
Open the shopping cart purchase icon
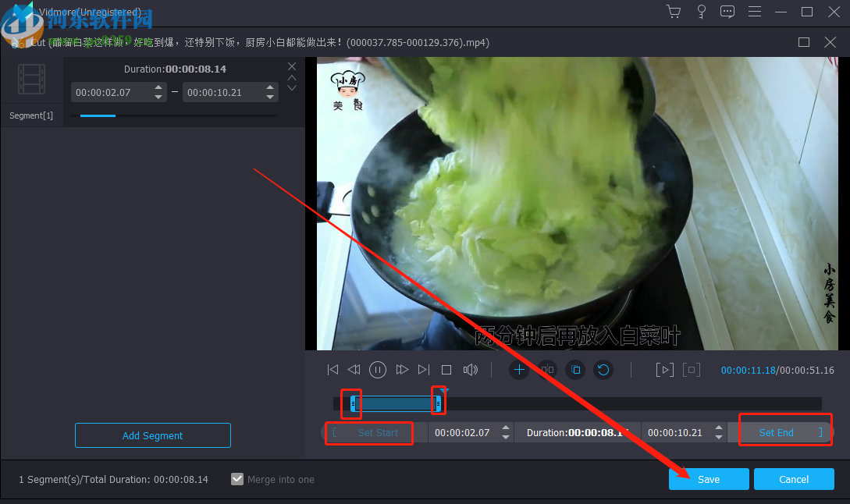pyautogui.click(x=674, y=12)
